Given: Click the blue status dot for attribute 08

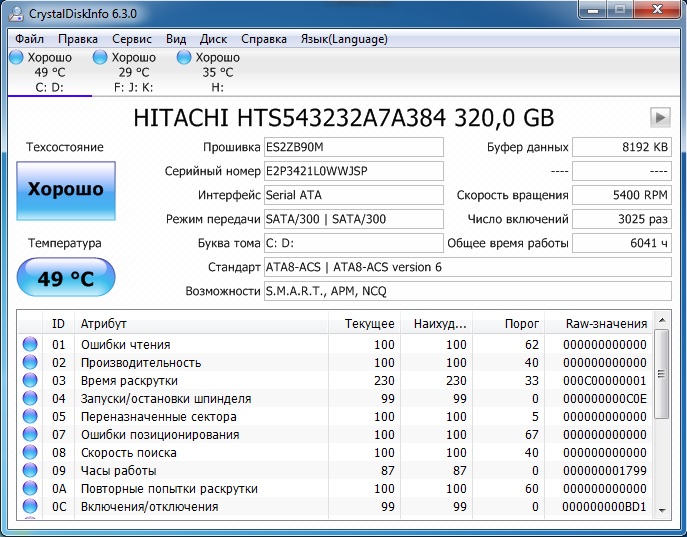Looking at the screenshot, I should point(30,452).
